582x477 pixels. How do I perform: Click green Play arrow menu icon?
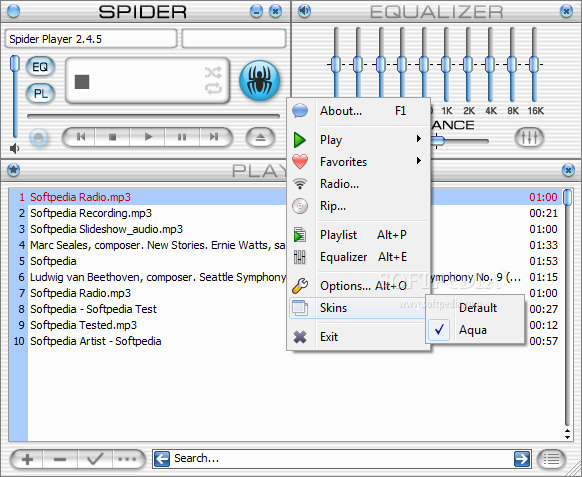pyautogui.click(x=300, y=140)
